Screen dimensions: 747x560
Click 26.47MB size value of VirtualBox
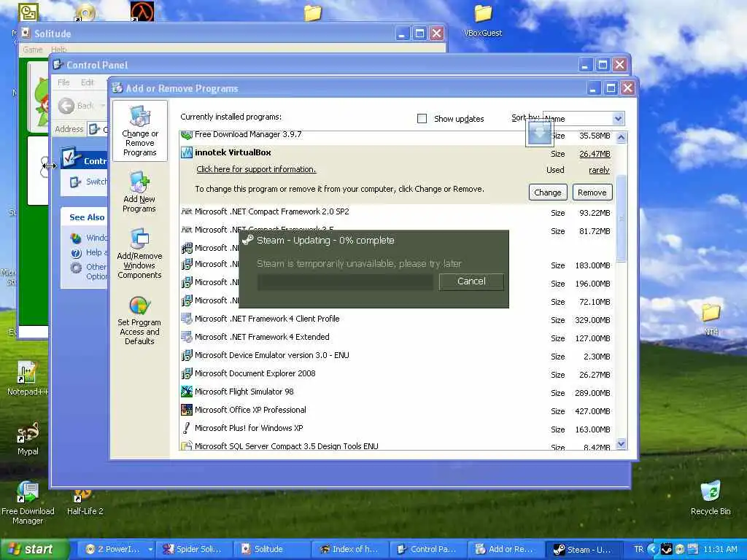595,154
